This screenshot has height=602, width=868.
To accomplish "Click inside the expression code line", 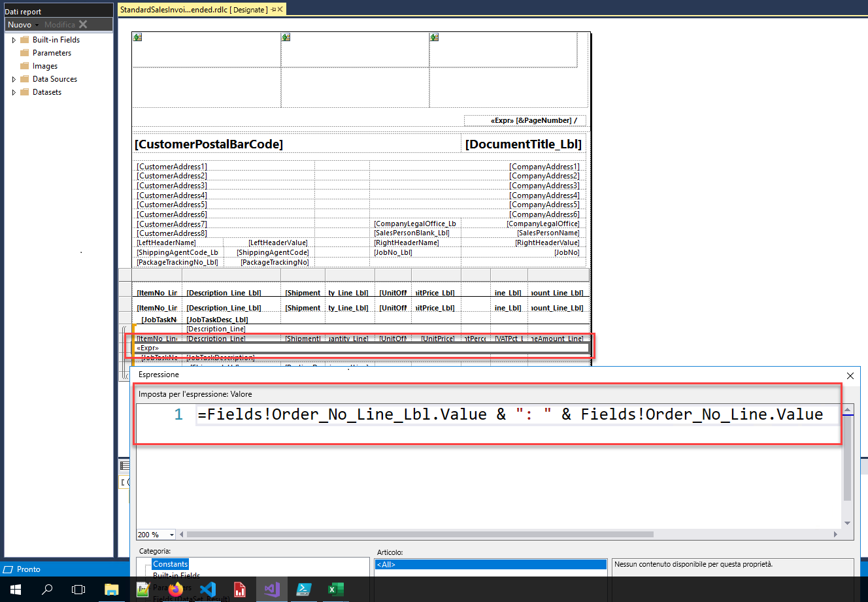I will coord(458,414).
